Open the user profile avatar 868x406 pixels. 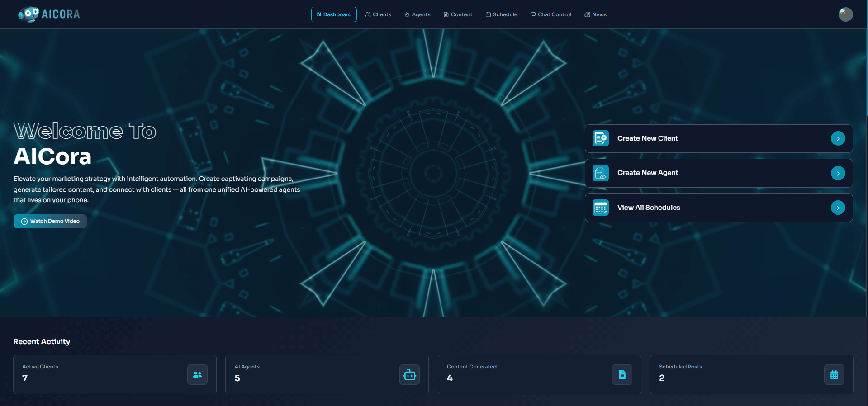pos(845,14)
